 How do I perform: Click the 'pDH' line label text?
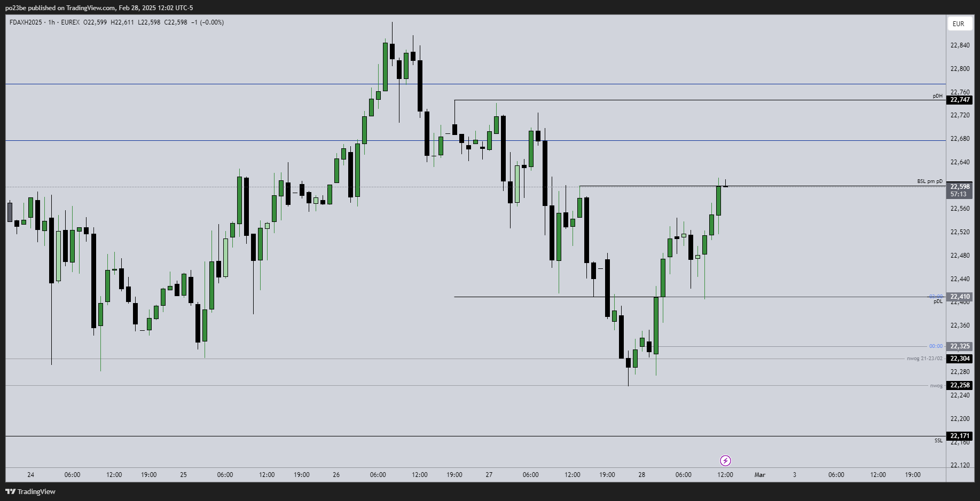pyautogui.click(x=937, y=96)
